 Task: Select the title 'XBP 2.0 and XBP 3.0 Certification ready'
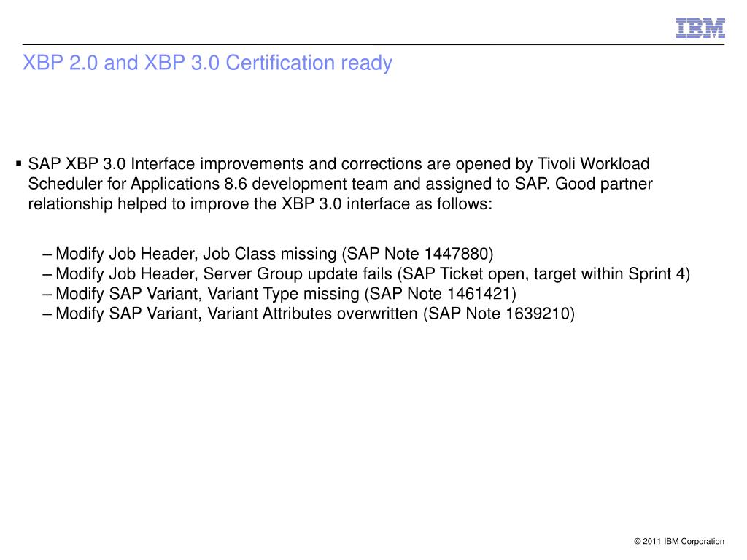click(207, 63)
